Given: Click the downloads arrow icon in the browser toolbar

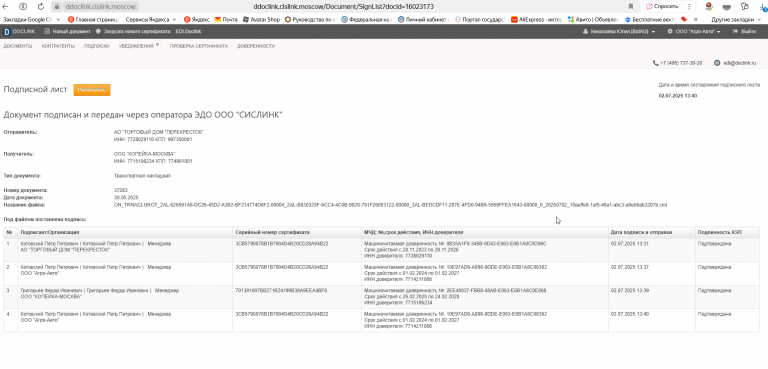Looking at the screenshot, I should point(762,6).
